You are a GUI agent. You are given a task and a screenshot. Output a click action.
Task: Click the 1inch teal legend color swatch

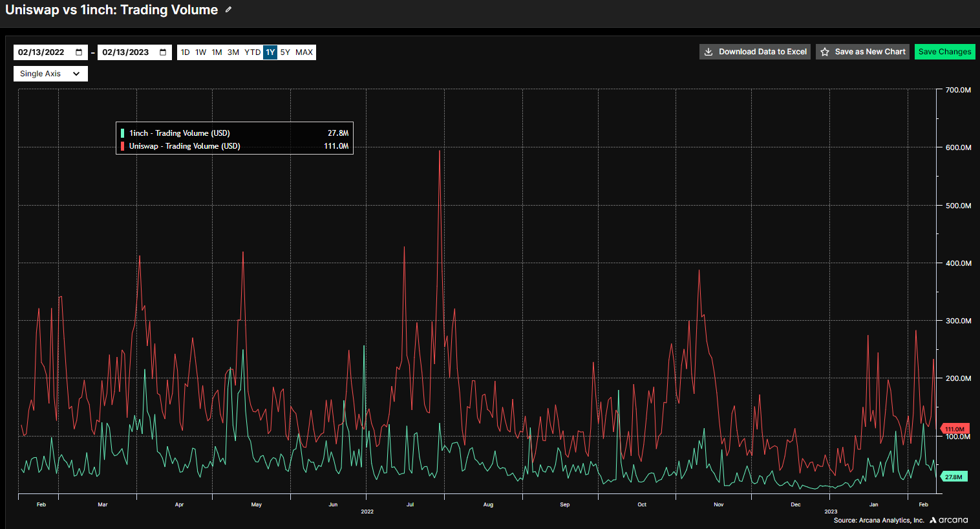122,133
